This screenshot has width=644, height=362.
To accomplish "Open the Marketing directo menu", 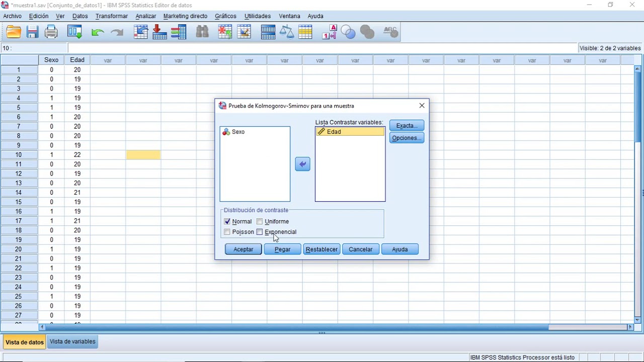I will (185, 16).
